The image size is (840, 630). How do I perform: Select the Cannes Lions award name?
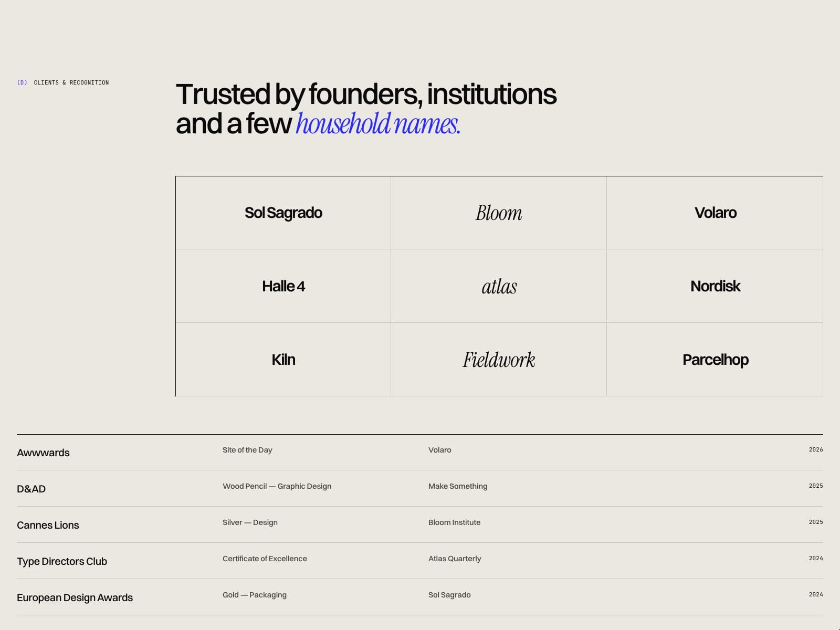pos(48,525)
